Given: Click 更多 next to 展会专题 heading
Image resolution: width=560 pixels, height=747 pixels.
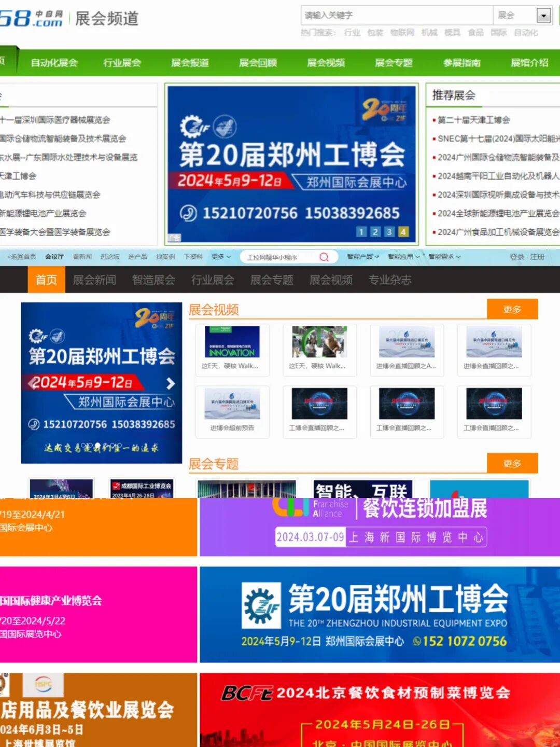Looking at the screenshot, I should click(512, 463).
